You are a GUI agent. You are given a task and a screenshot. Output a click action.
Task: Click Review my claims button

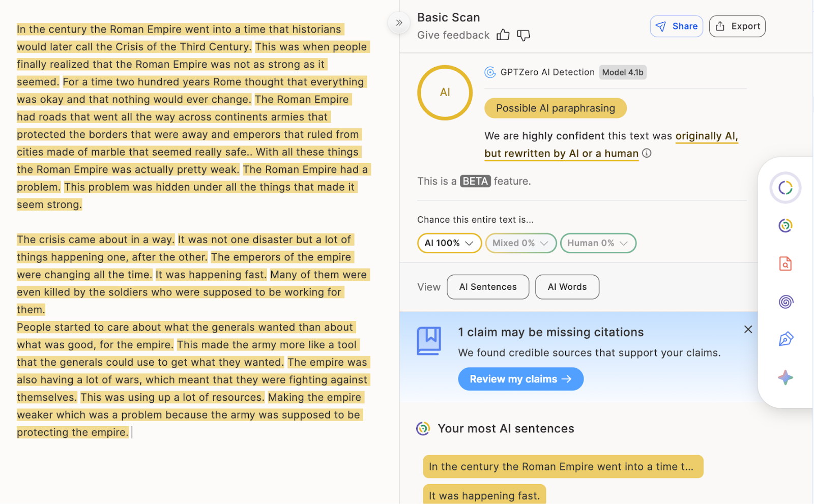coord(520,379)
